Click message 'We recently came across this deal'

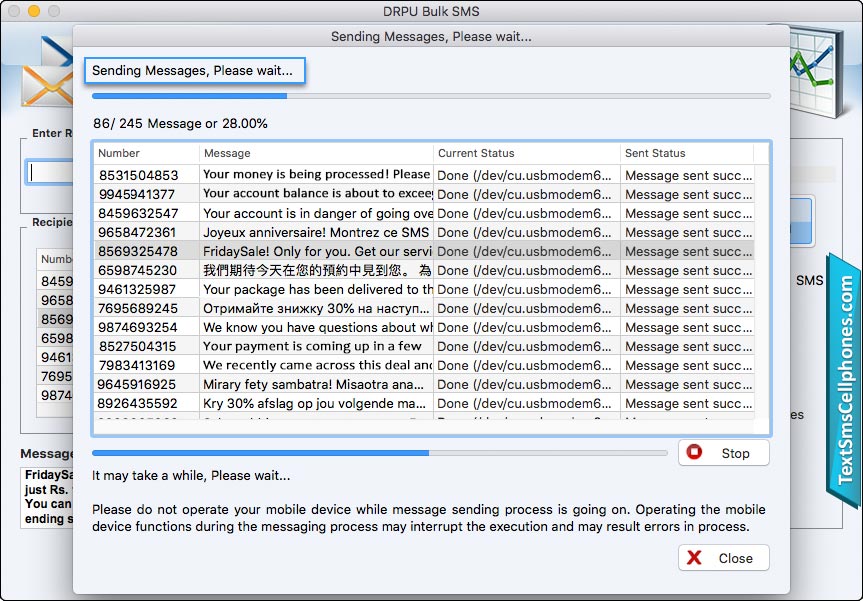point(318,365)
